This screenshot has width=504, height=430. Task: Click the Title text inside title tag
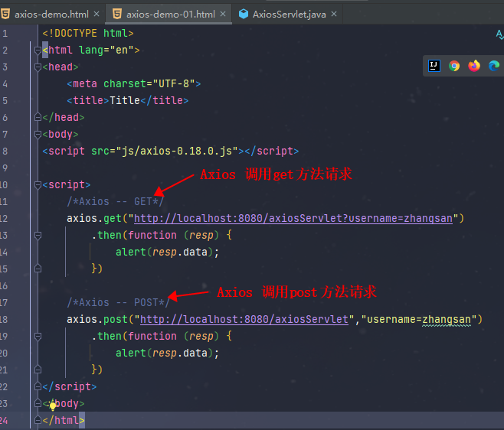tap(125, 100)
